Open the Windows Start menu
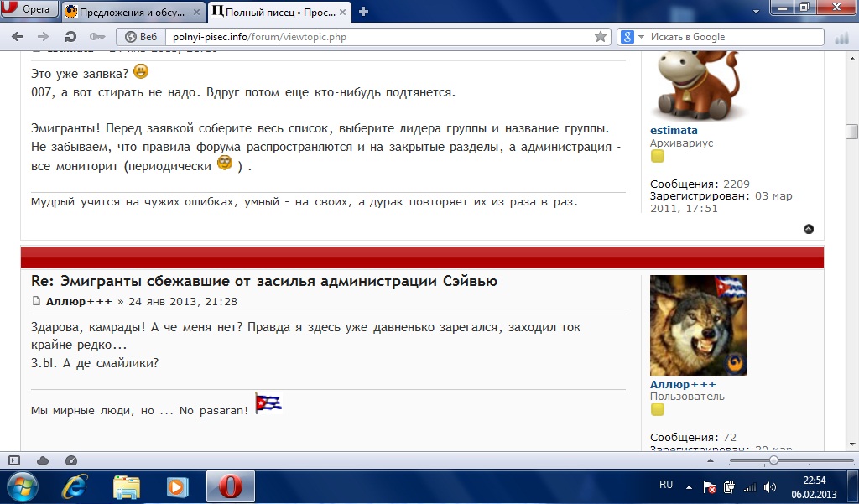The width and height of the screenshot is (859, 504). [23, 486]
